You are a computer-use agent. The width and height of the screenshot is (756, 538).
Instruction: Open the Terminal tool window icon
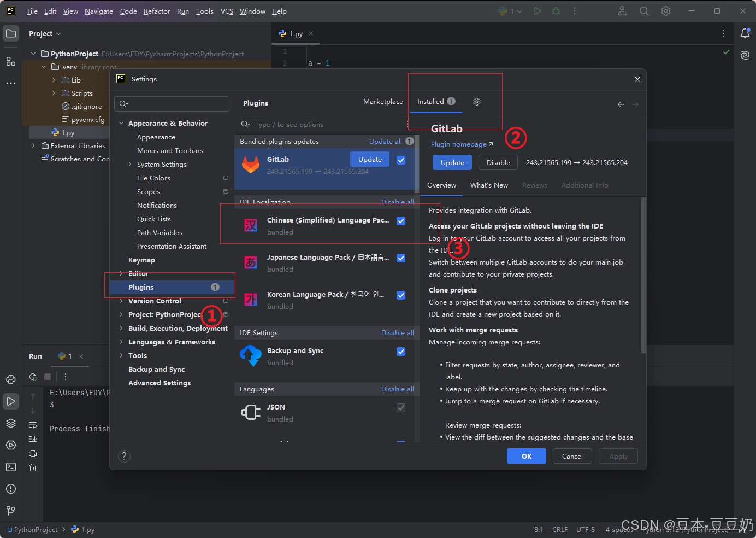[x=11, y=467]
